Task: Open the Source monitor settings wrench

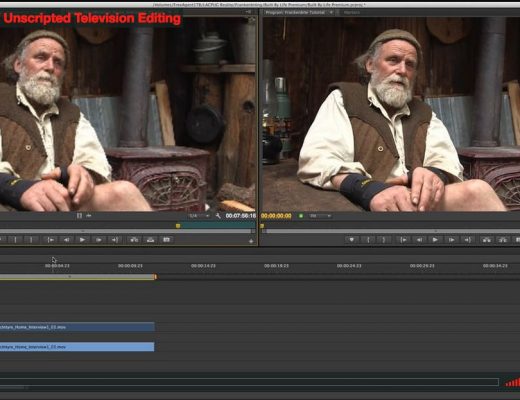Action: point(218,216)
